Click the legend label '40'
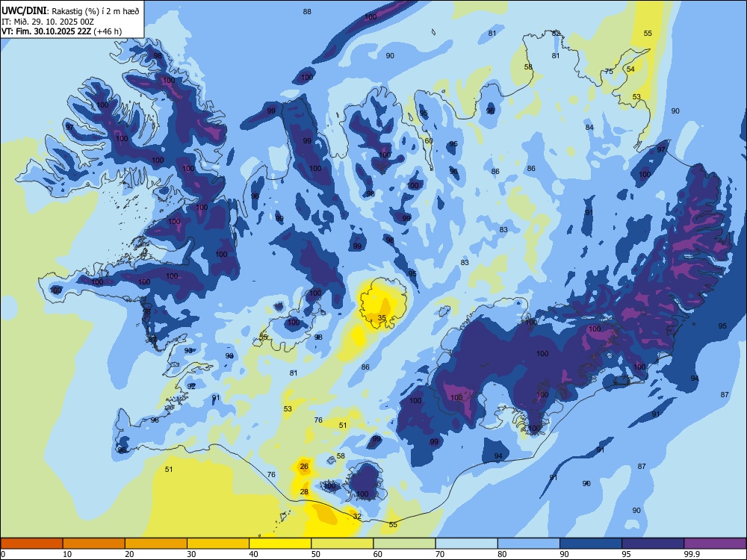747x560 pixels. tap(253, 554)
